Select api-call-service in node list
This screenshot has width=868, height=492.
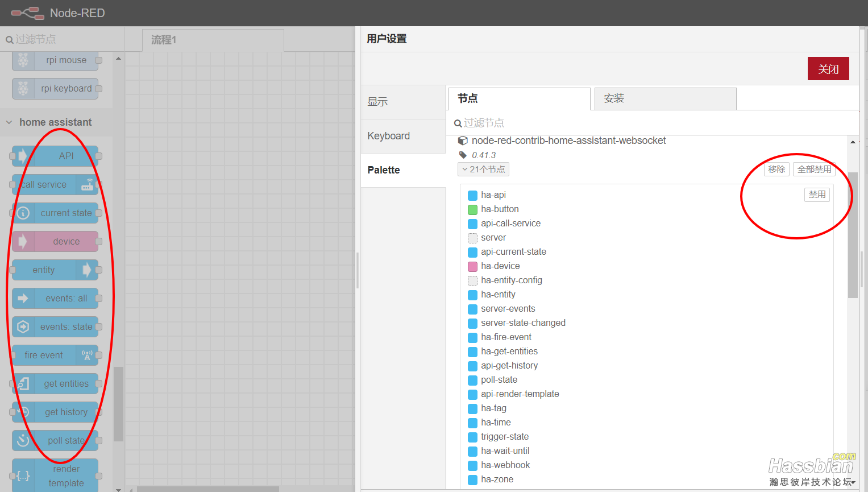click(x=510, y=224)
